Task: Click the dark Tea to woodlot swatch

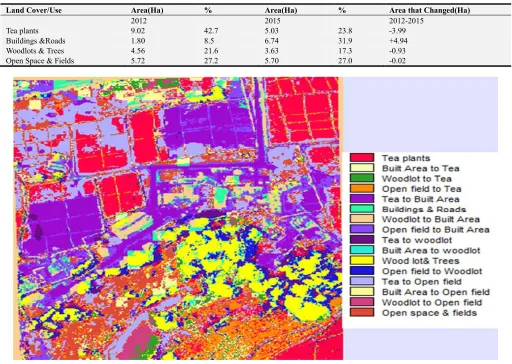Action: [362, 240]
